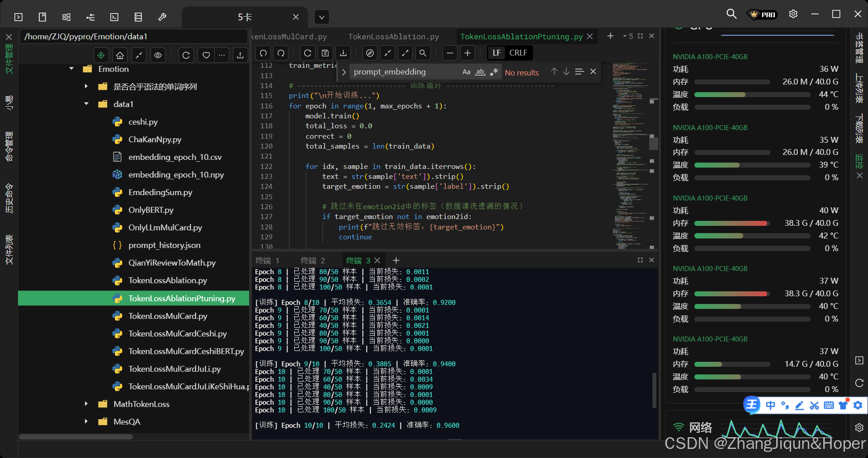
Task: Undo the last edit in the editor
Action: [263, 53]
